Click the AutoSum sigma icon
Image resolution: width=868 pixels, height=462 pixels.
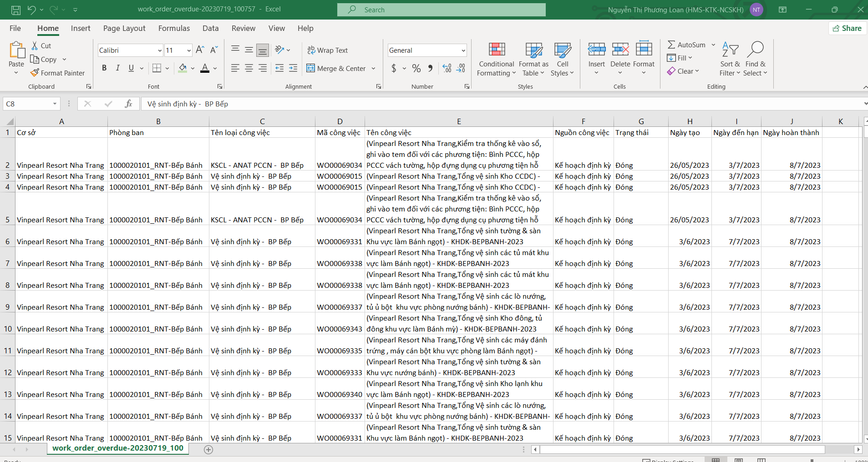[x=671, y=45]
